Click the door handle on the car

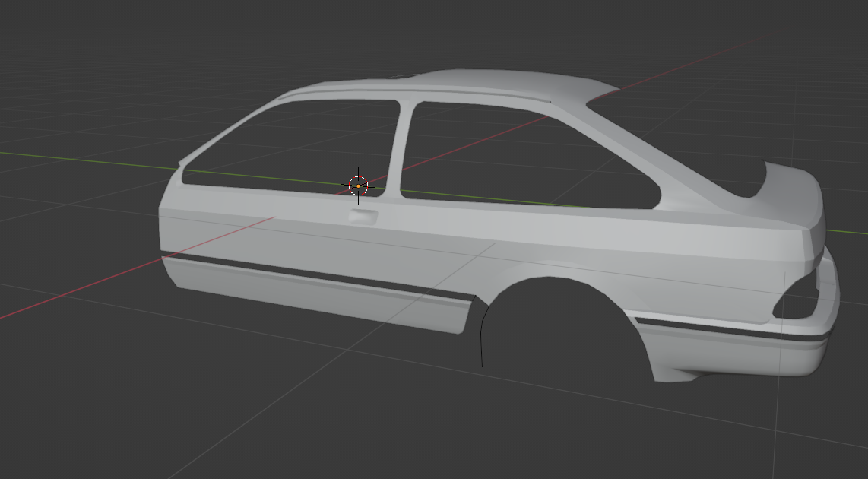[x=363, y=217]
